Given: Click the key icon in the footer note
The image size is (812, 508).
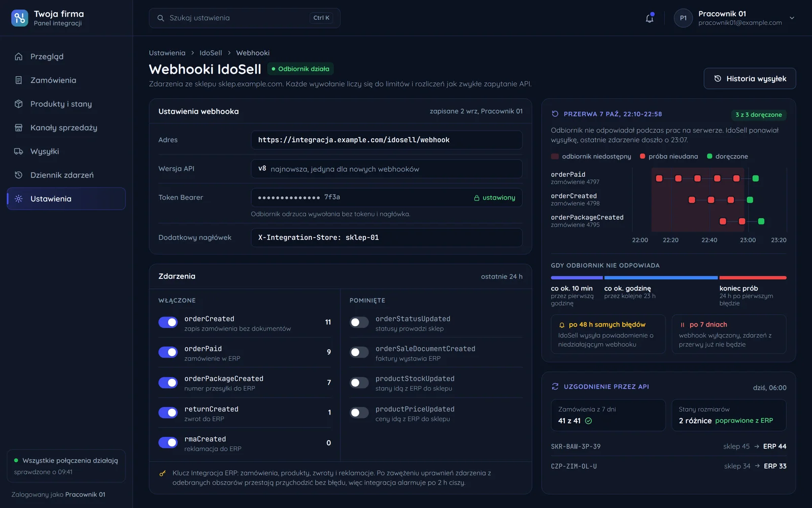Looking at the screenshot, I should tap(162, 473).
